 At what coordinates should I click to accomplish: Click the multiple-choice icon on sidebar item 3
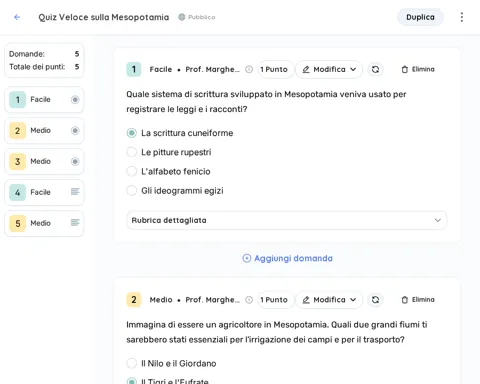tap(75, 161)
